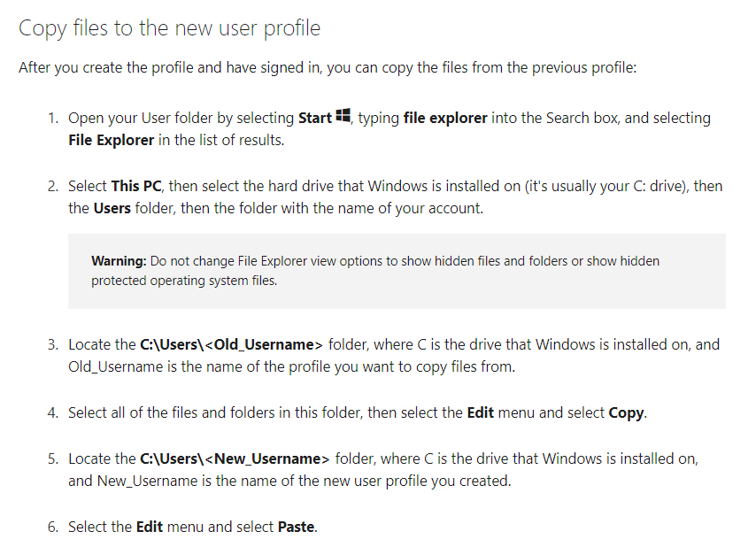
Task: Click the bold word "Start" in step 1
Action: (x=315, y=118)
